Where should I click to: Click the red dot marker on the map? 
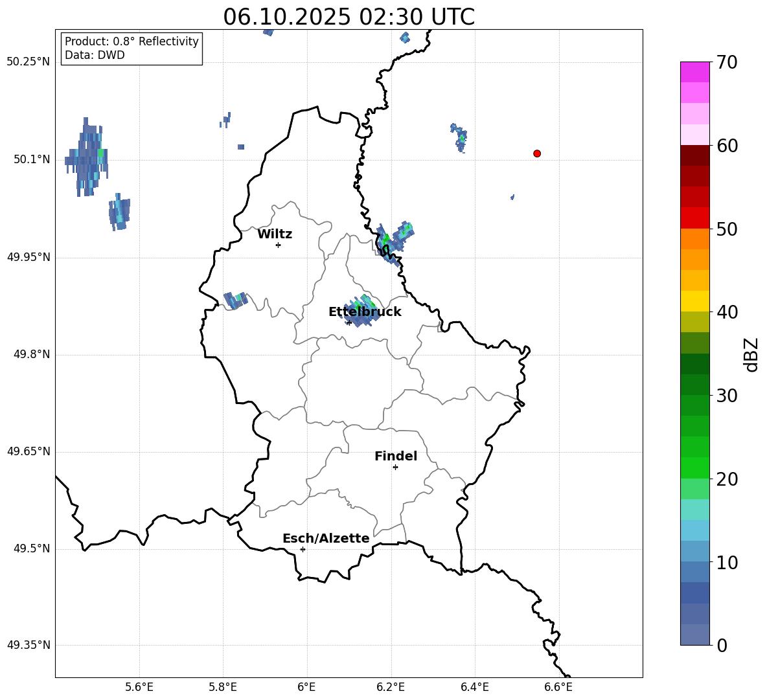click(x=537, y=153)
